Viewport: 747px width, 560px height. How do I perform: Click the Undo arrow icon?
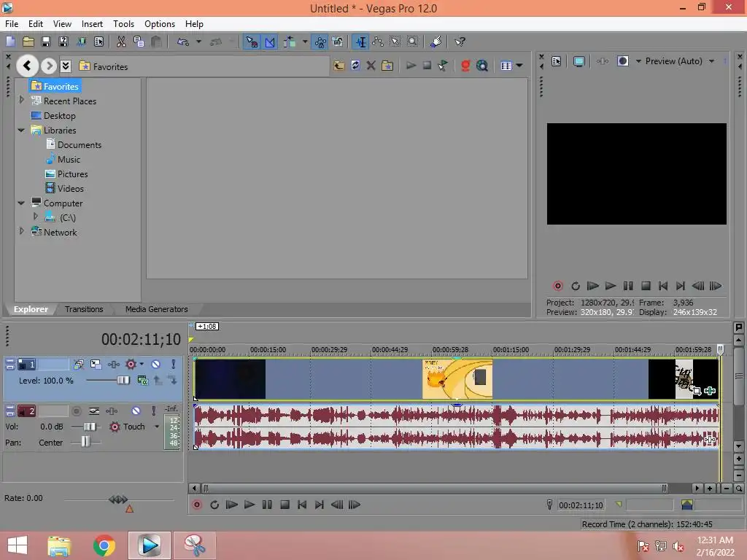pyautogui.click(x=183, y=42)
